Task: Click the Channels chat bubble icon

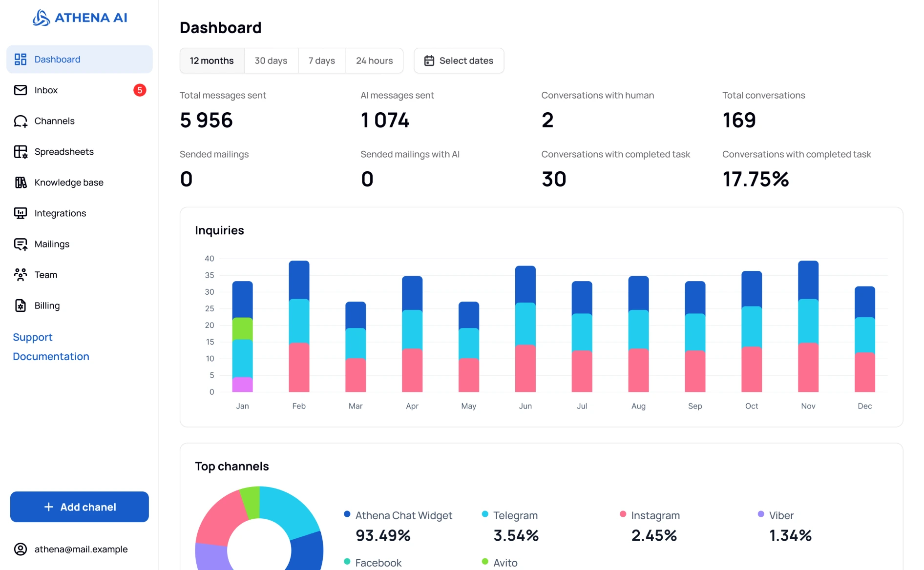Action: [21, 121]
